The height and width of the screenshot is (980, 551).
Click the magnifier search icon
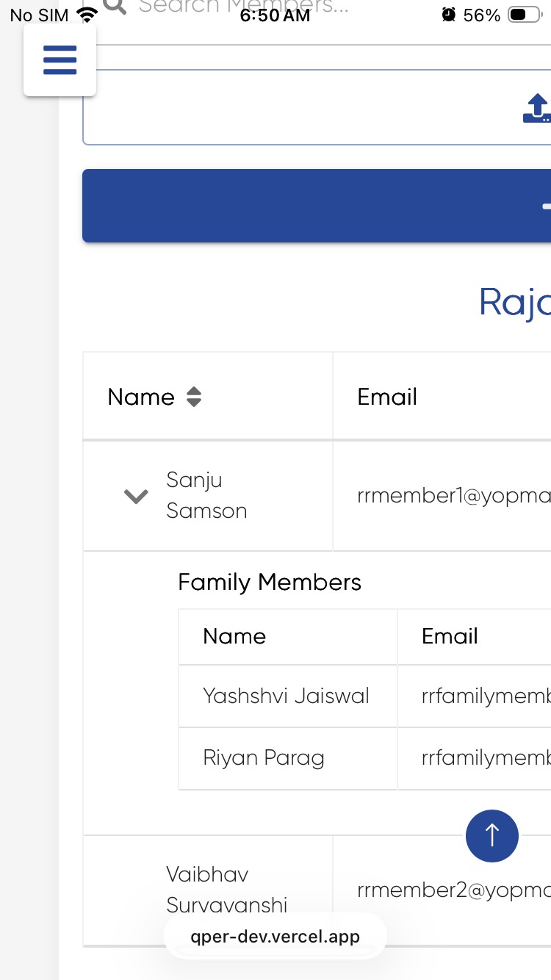coord(115,7)
